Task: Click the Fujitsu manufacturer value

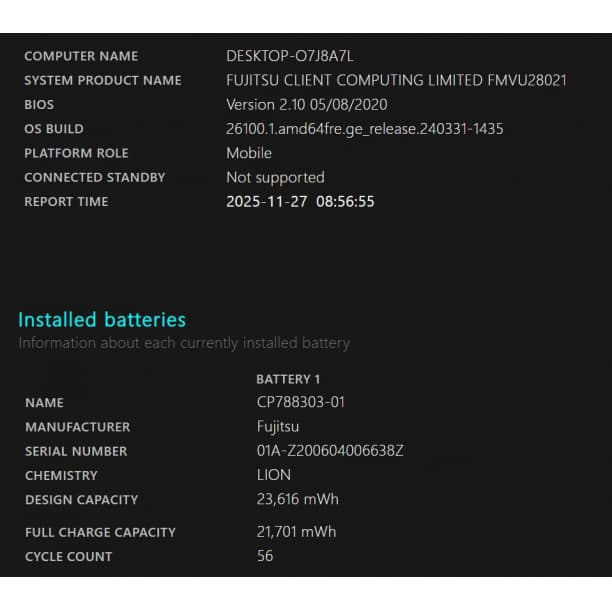Action: pyautogui.click(x=277, y=427)
